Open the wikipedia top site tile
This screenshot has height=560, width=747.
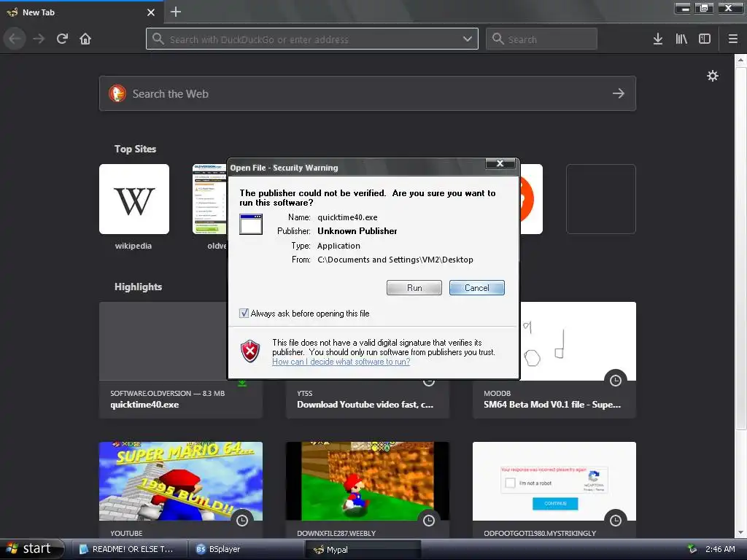tap(134, 199)
